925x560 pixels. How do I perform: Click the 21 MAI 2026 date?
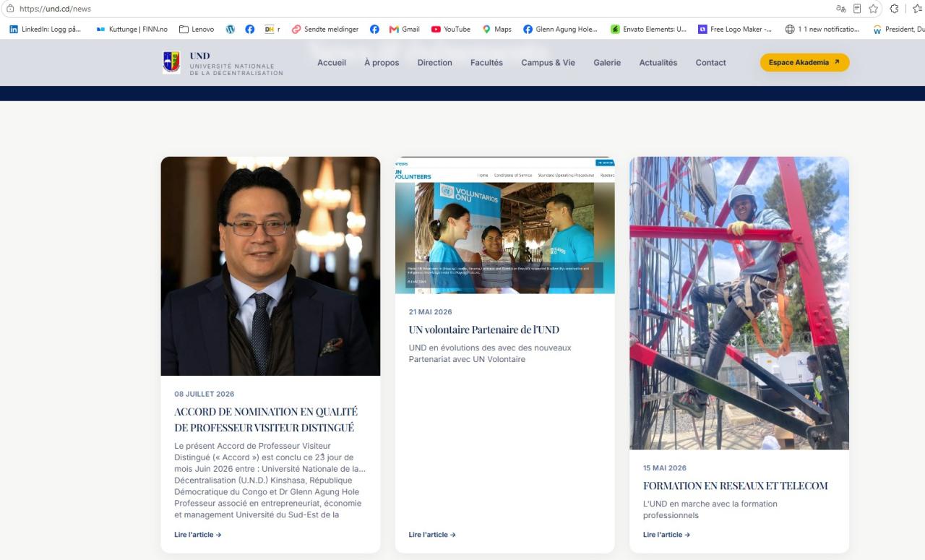[x=430, y=312]
